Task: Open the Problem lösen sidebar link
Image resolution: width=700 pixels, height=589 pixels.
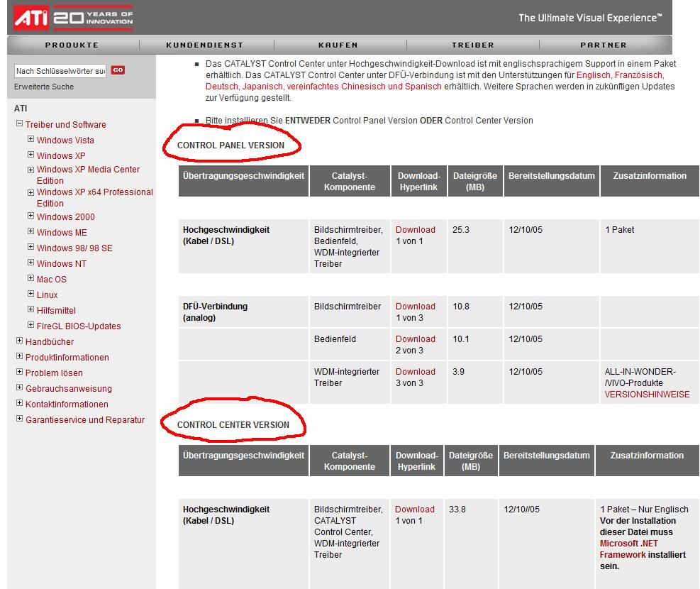Action: pyautogui.click(x=54, y=373)
